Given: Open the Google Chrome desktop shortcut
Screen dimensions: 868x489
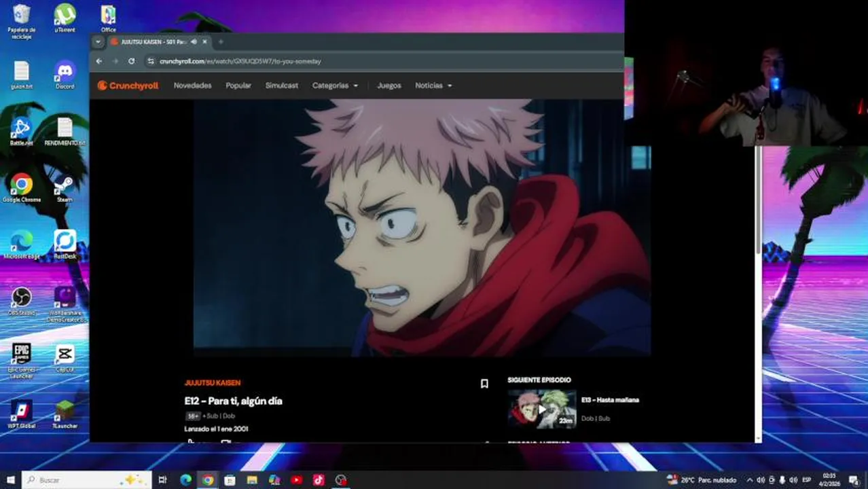Looking at the screenshot, I should coord(22,188).
